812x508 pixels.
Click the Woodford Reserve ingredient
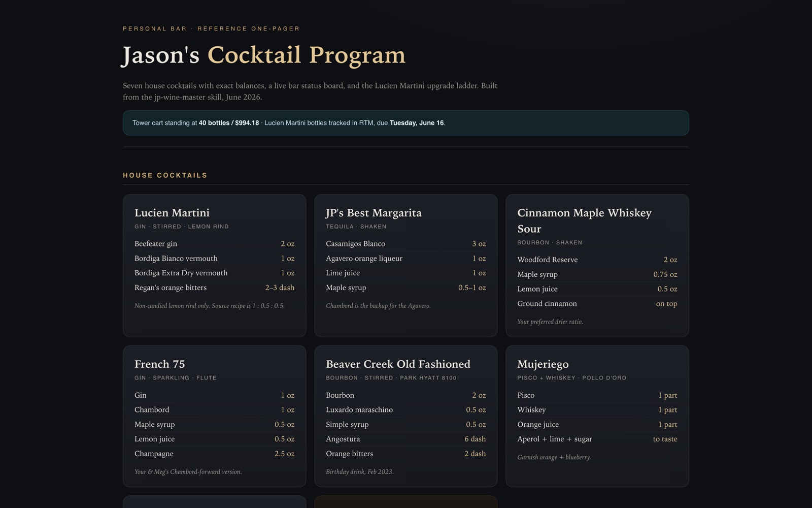(547, 260)
